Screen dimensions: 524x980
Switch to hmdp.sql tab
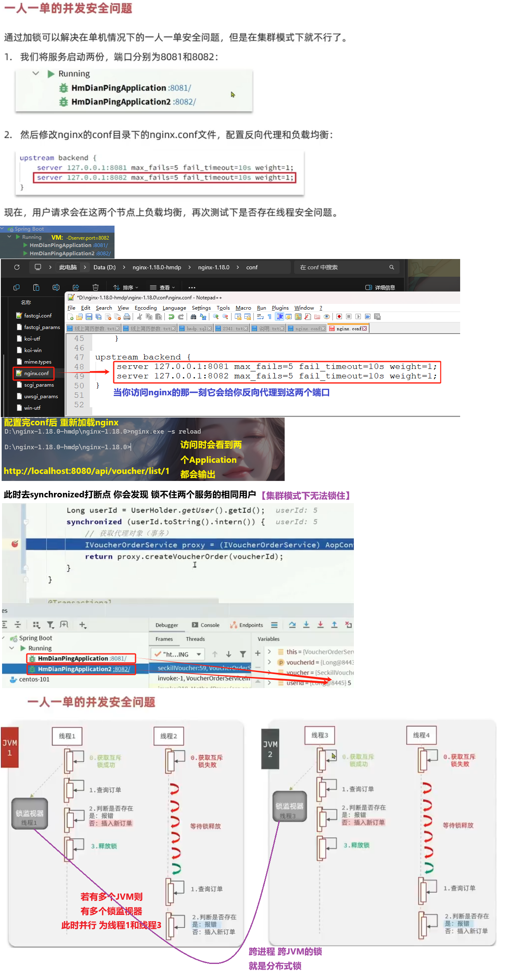196,329
